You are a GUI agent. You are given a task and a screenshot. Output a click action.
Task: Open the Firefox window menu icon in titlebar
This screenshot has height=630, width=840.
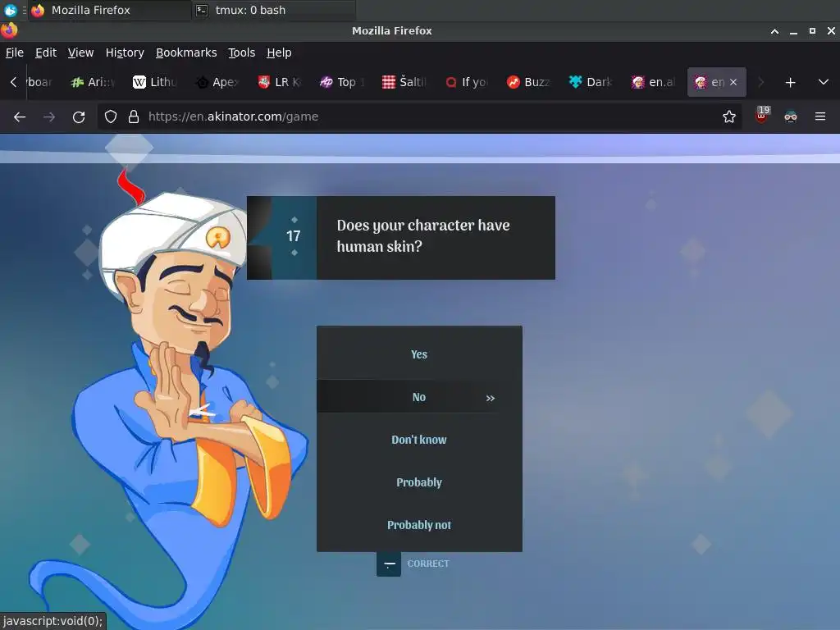9,30
